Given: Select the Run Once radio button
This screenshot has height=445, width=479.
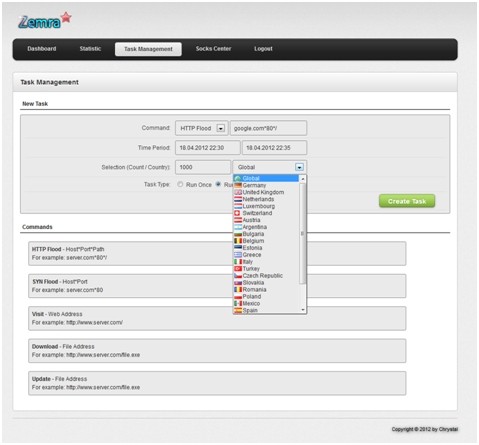Looking at the screenshot, I should 180,184.
